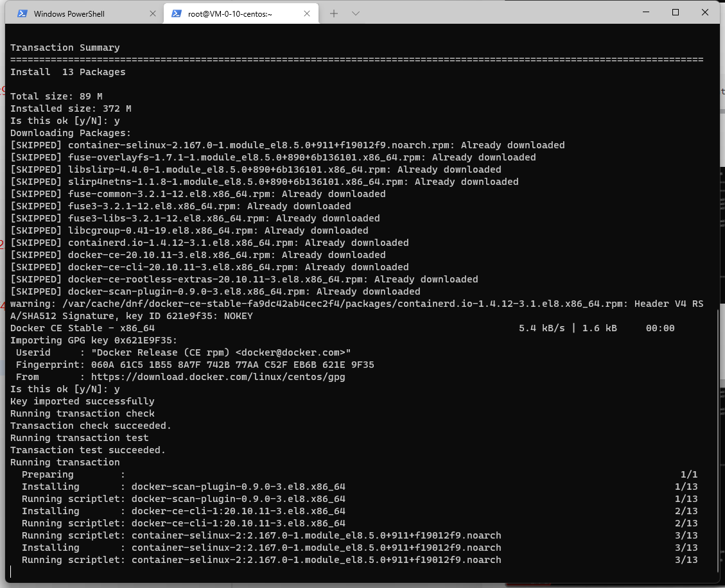Minimize the terminal window
This screenshot has height=588, width=725.
point(646,12)
